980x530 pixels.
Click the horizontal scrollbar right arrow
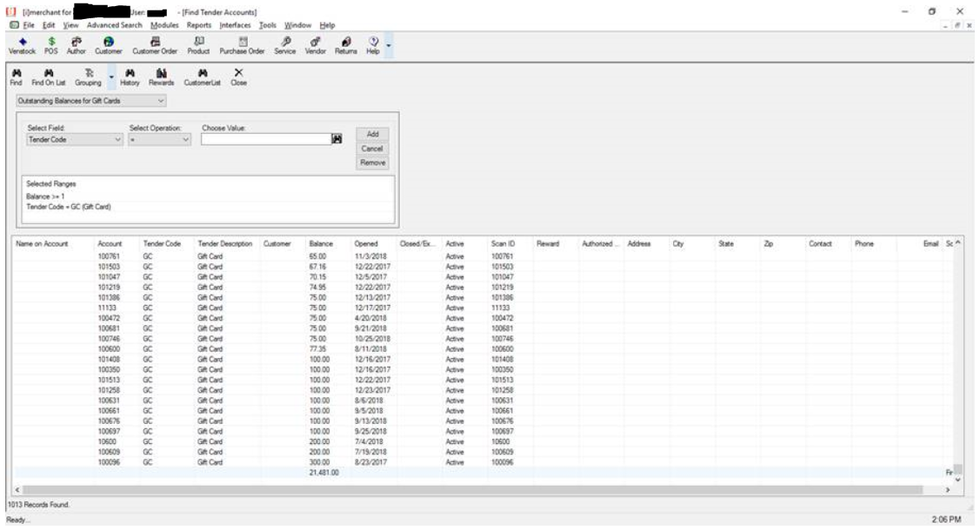948,490
